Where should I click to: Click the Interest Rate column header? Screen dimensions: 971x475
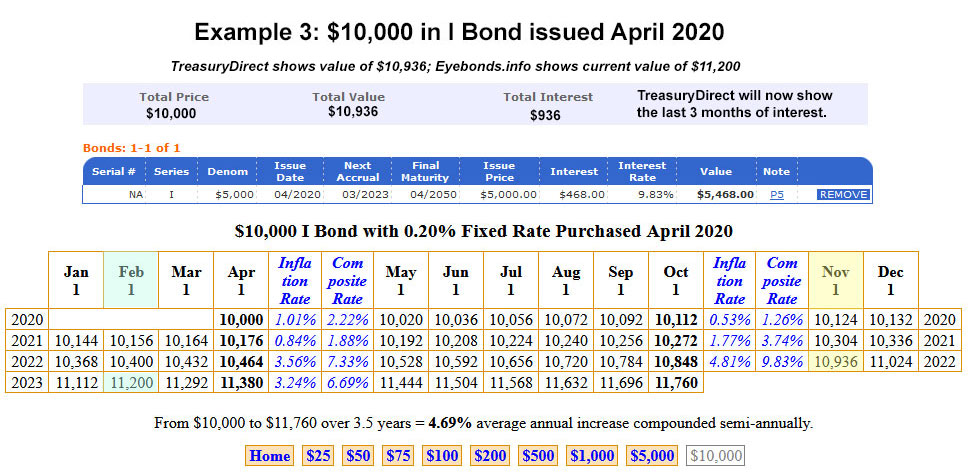point(642,171)
